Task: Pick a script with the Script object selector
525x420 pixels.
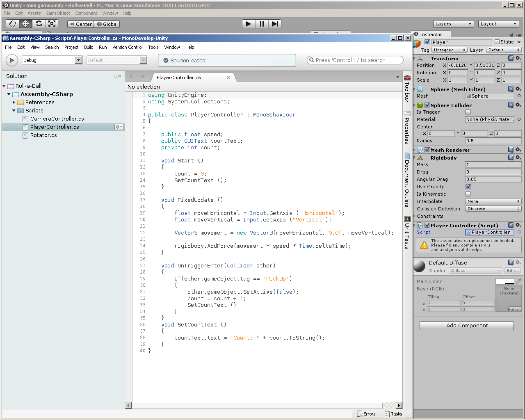Action: coord(519,232)
